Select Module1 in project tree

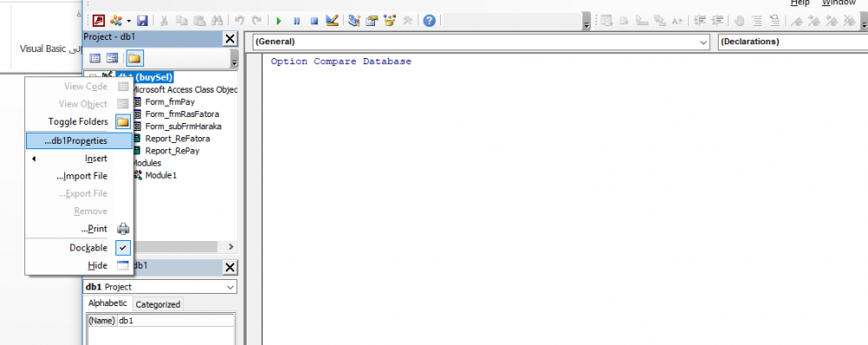[x=161, y=175]
